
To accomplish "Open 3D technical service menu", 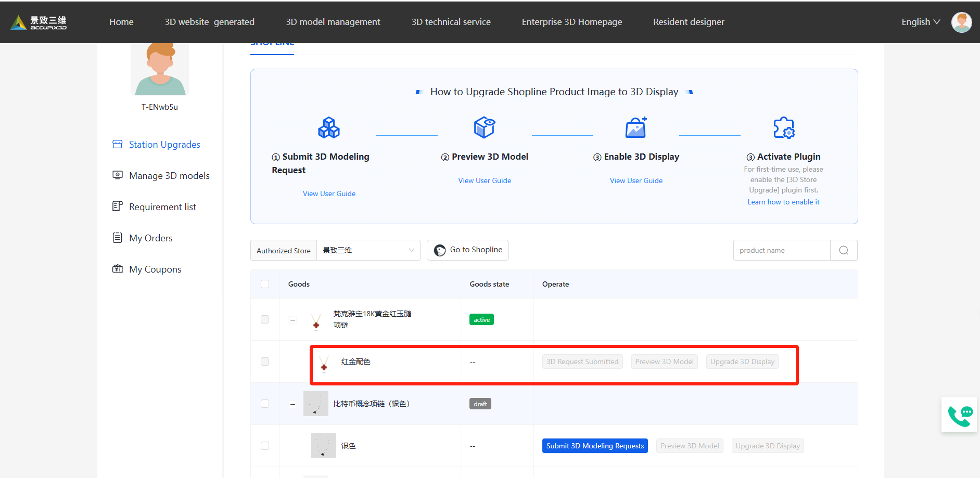I will pyautogui.click(x=451, y=22).
